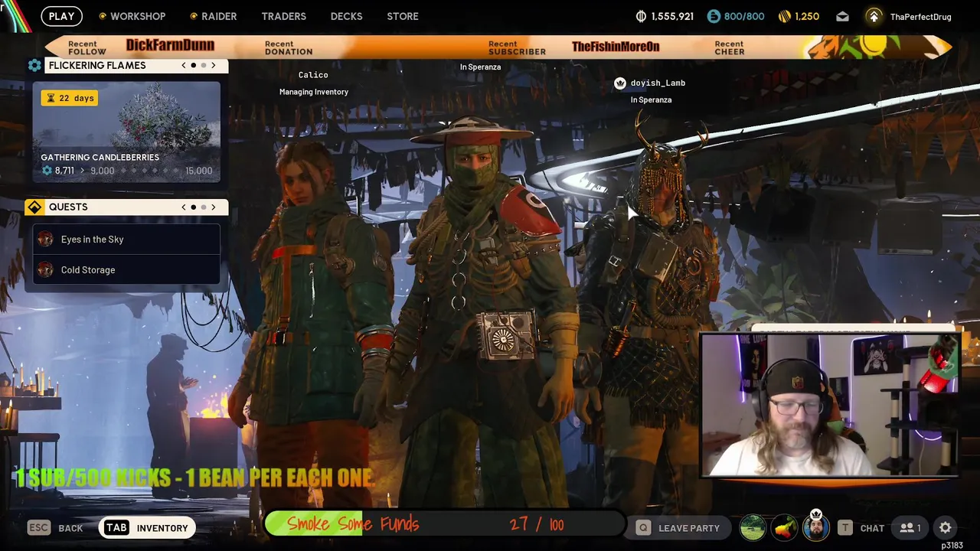
Task: Open the settings gear at bottom right
Action: pos(946,528)
